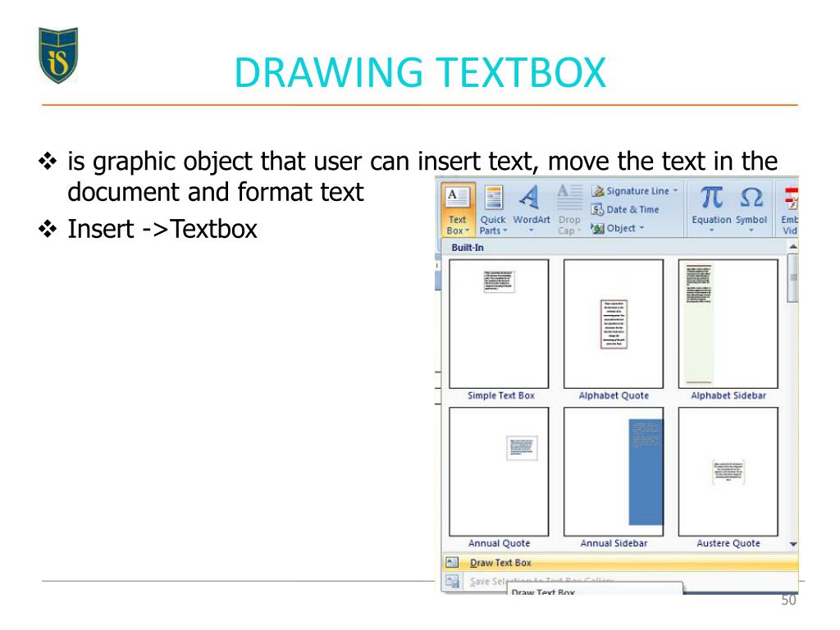Choose the Draw Text Box menu entry
Screen dimensions: 840x630
[x=620, y=563]
